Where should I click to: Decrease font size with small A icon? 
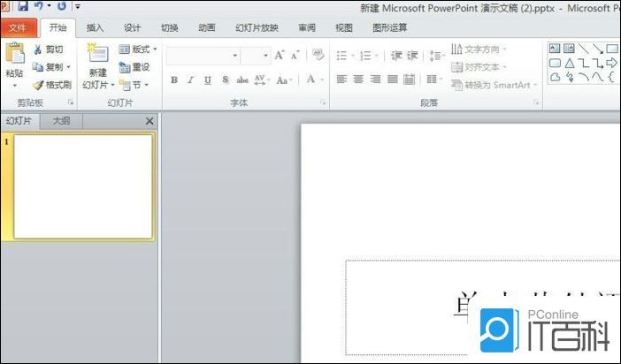tap(295, 56)
